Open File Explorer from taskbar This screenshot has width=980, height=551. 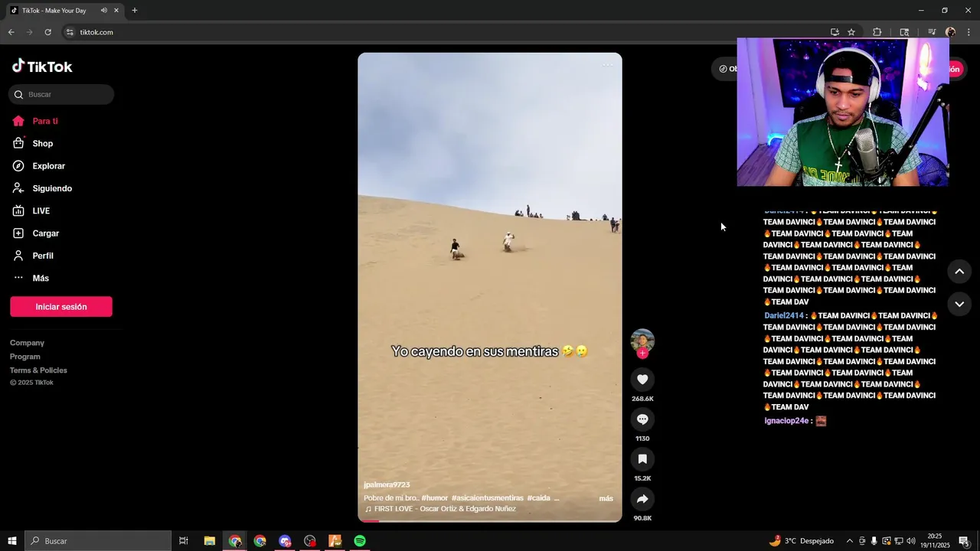coord(210,541)
